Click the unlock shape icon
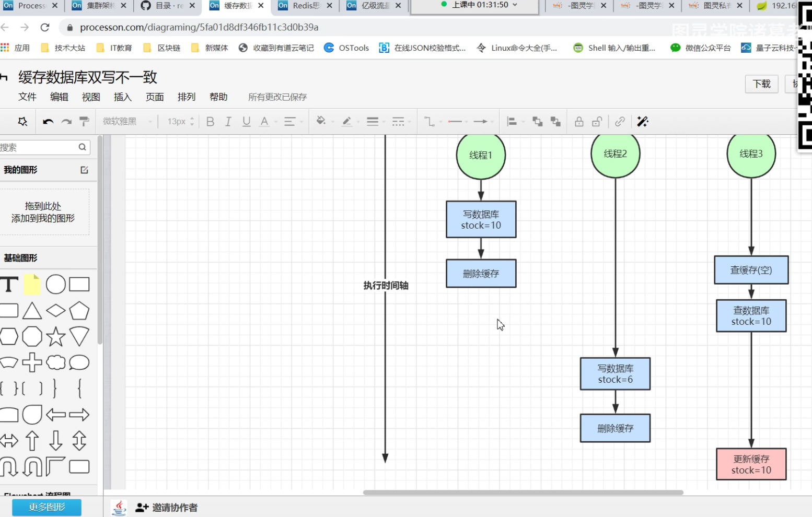Viewport: 812px width, 517px height. pyautogui.click(x=597, y=122)
